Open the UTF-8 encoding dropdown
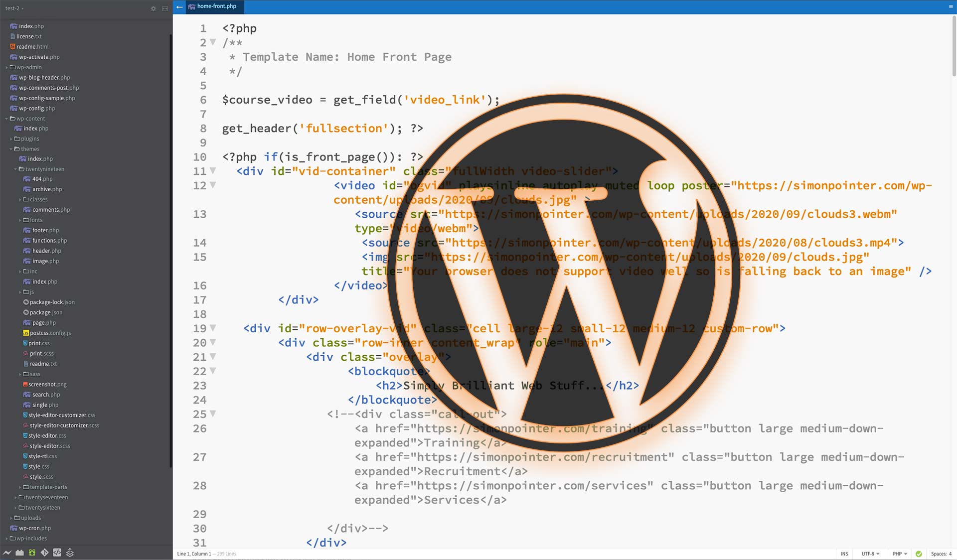The image size is (957, 560). tap(870, 554)
